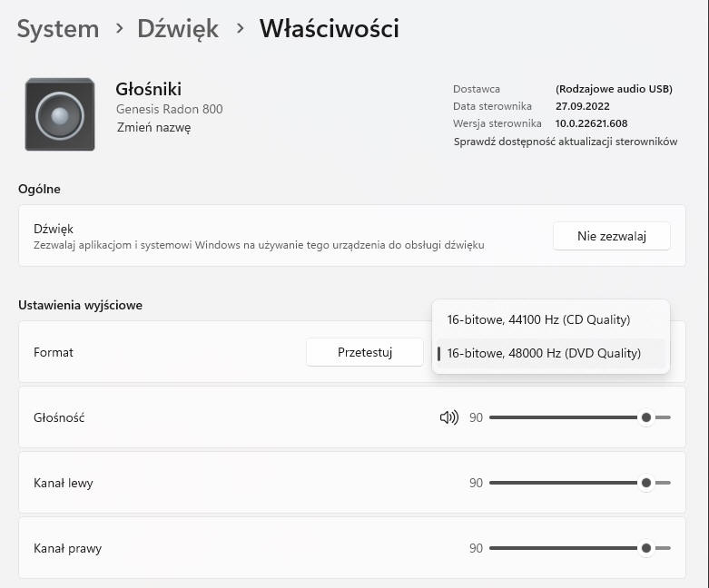
Task: Mute speaker via volume icon
Action: point(449,417)
